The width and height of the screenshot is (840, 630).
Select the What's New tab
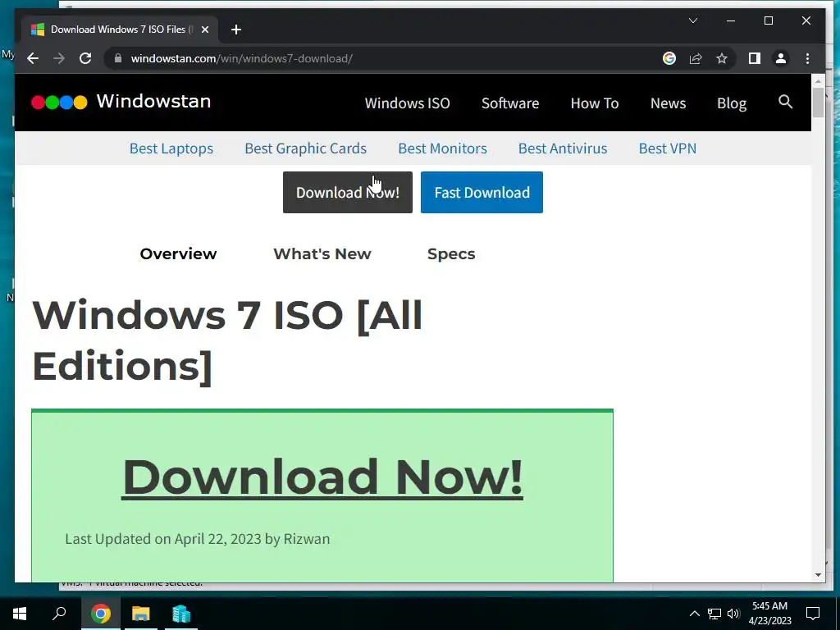tap(322, 253)
